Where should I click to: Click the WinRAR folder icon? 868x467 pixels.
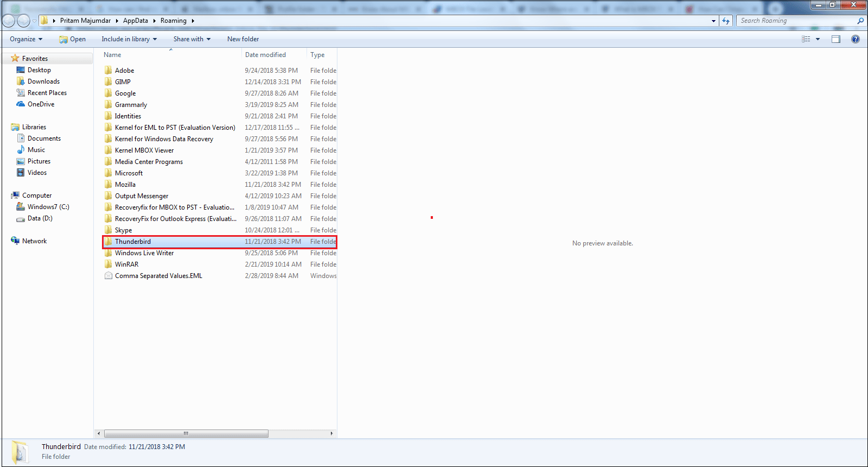point(108,264)
